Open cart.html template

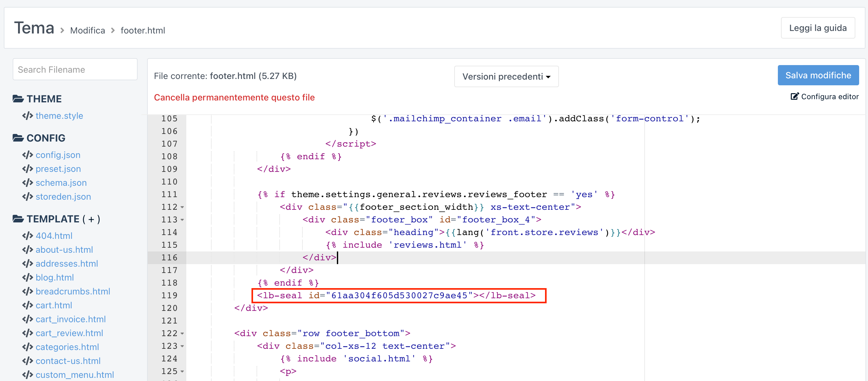tap(54, 305)
